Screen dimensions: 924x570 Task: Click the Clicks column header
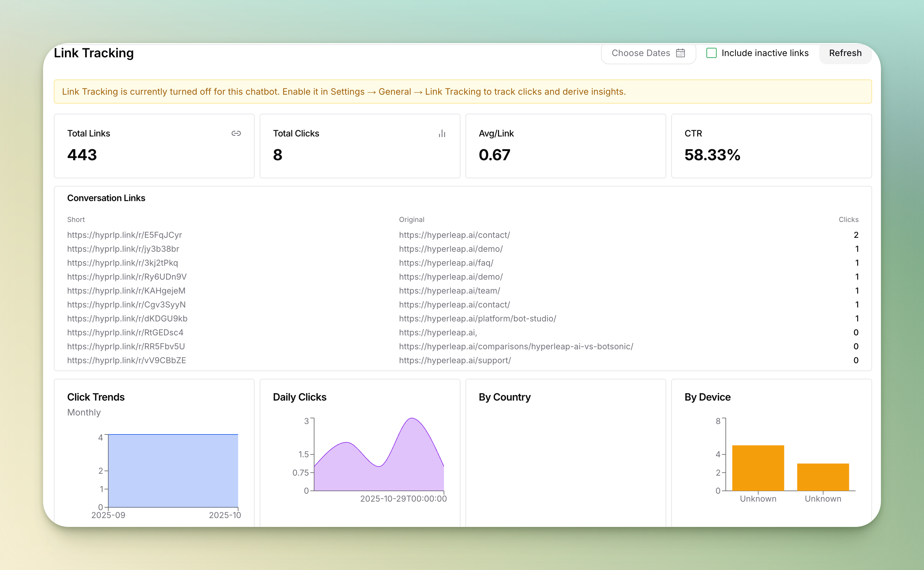(x=848, y=219)
